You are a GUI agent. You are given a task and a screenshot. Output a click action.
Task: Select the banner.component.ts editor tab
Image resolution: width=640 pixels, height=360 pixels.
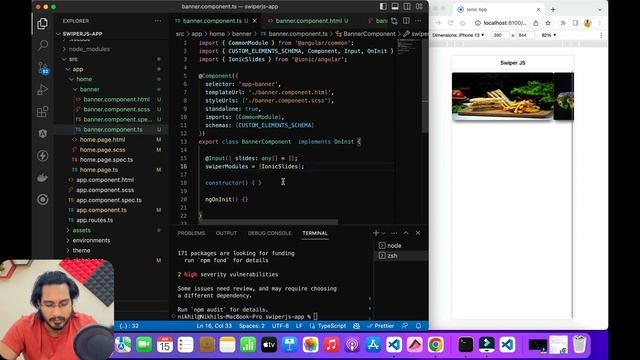pos(215,21)
